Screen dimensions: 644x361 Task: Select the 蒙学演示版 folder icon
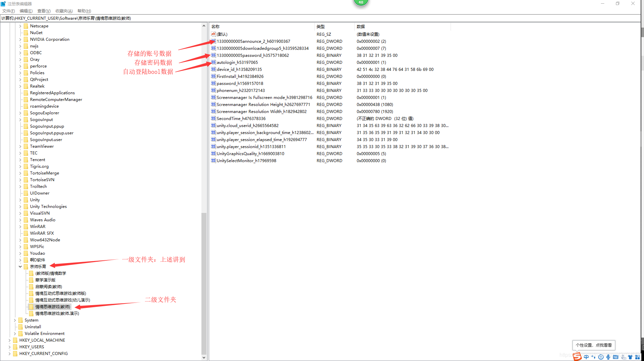(31, 280)
